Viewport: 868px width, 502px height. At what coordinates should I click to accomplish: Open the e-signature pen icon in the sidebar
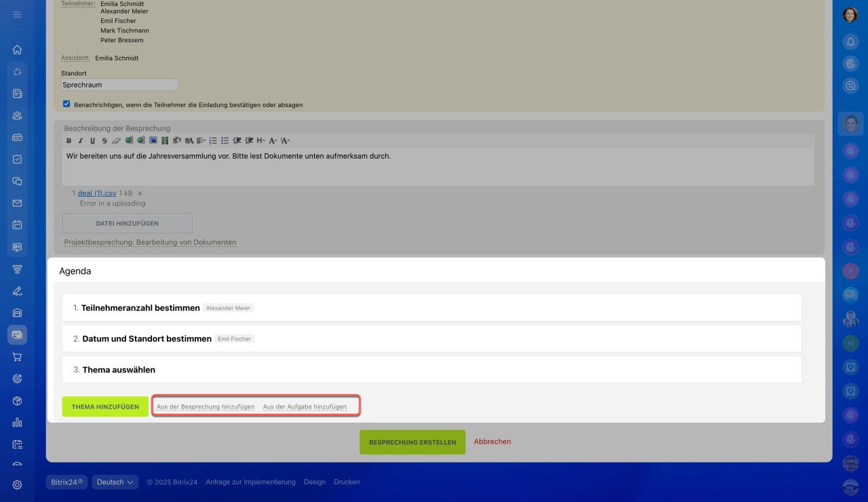pyautogui.click(x=17, y=291)
